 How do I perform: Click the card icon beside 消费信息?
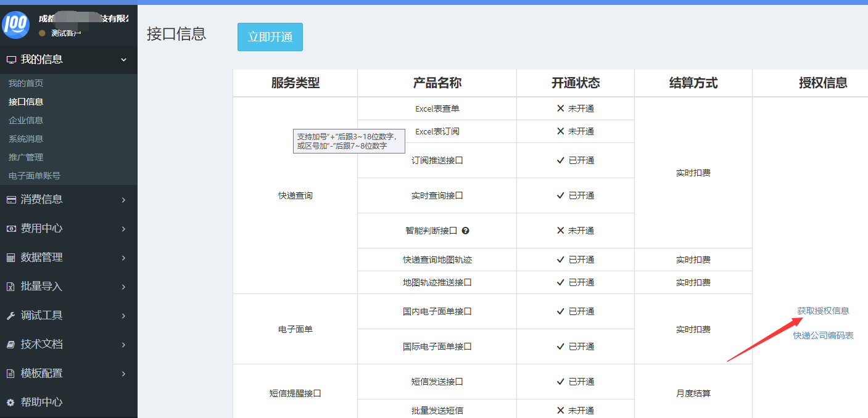(10, 200)
